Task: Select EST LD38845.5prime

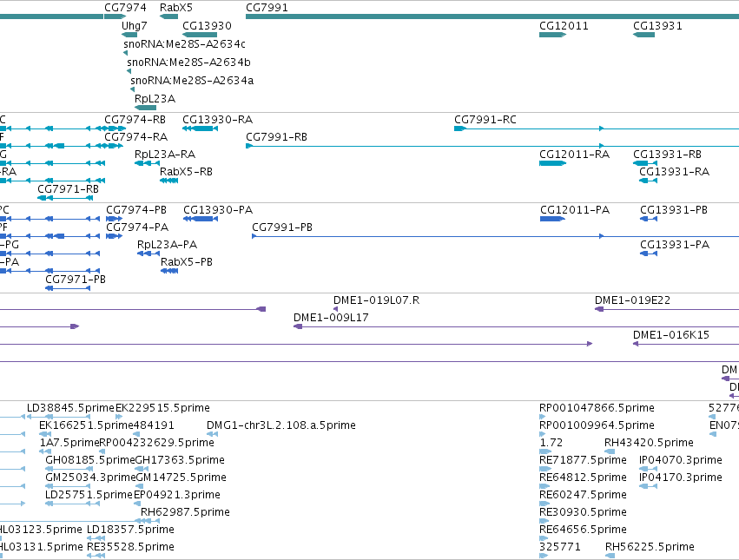Action: (70, 408)
